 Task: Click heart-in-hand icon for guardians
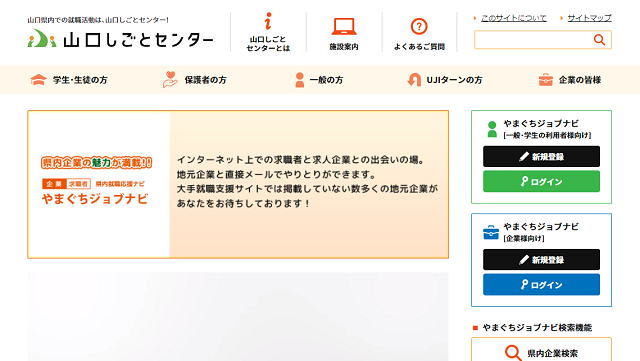170,80
